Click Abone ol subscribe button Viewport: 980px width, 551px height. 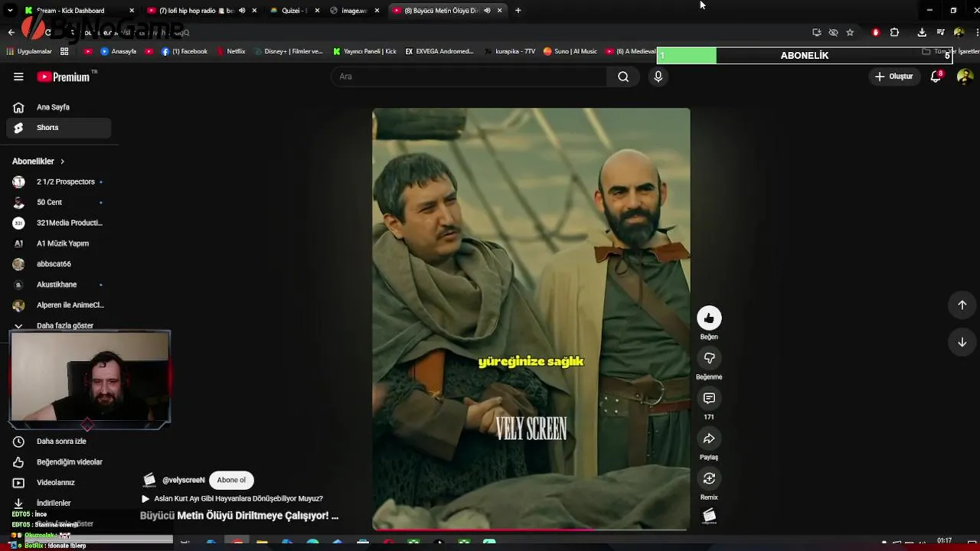pos(231,480)
